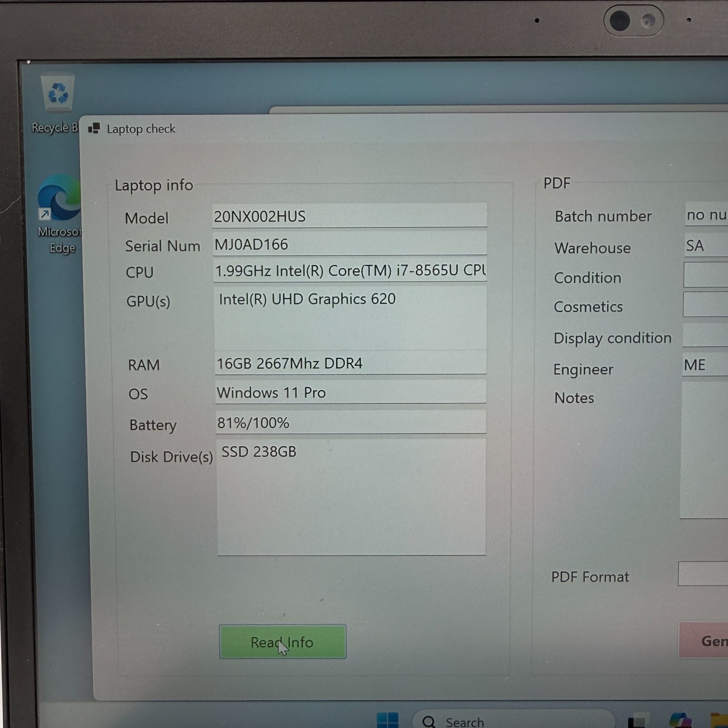Screen dimensions: 728x728
Task: Click the Engineer label
Action: pos(583,369)
